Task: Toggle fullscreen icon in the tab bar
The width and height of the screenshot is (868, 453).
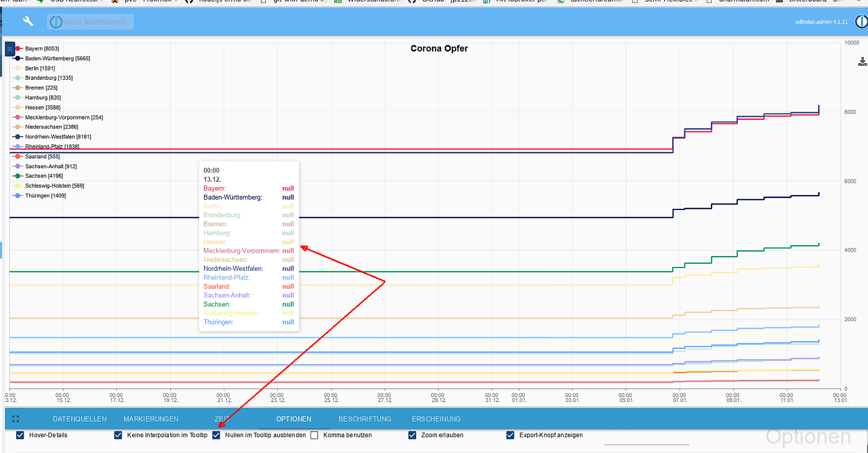Action: point(16,419)
